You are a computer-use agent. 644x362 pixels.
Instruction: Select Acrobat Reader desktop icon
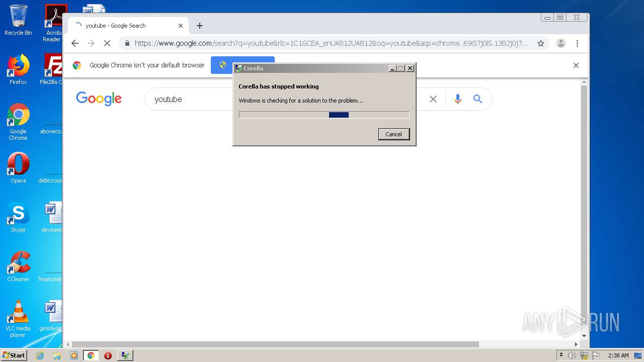click(53, 23)
